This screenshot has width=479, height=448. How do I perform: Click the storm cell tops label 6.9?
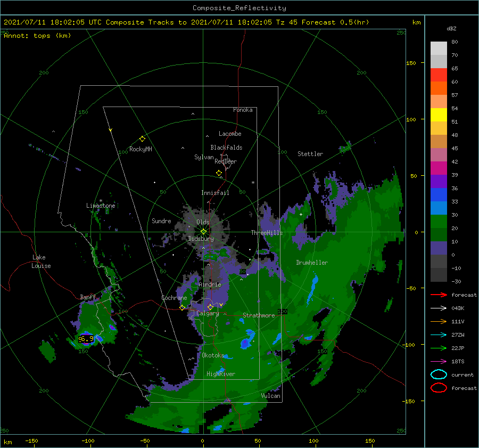pyautogui.click(x=86, y=339)
